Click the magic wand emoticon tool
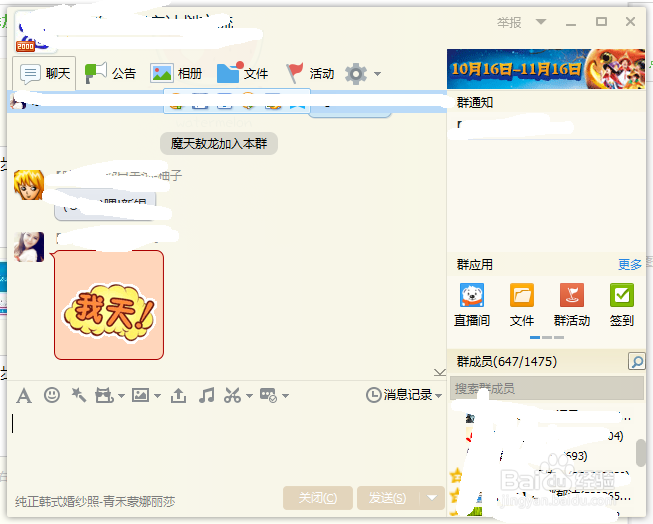This screenshot has height=524, width=653. pyautogui.click(x=78, y=395)
